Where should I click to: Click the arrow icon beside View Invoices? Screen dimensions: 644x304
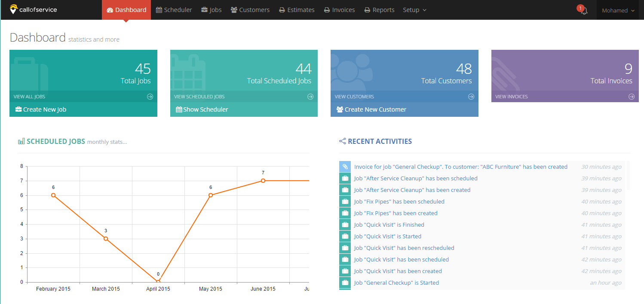(x=632, y=97)
